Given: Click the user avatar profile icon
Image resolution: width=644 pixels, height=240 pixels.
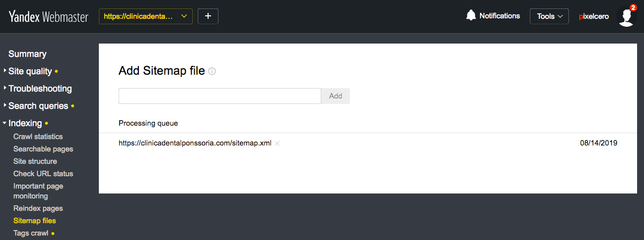Looking at the screenshot, I should [626, 16].
